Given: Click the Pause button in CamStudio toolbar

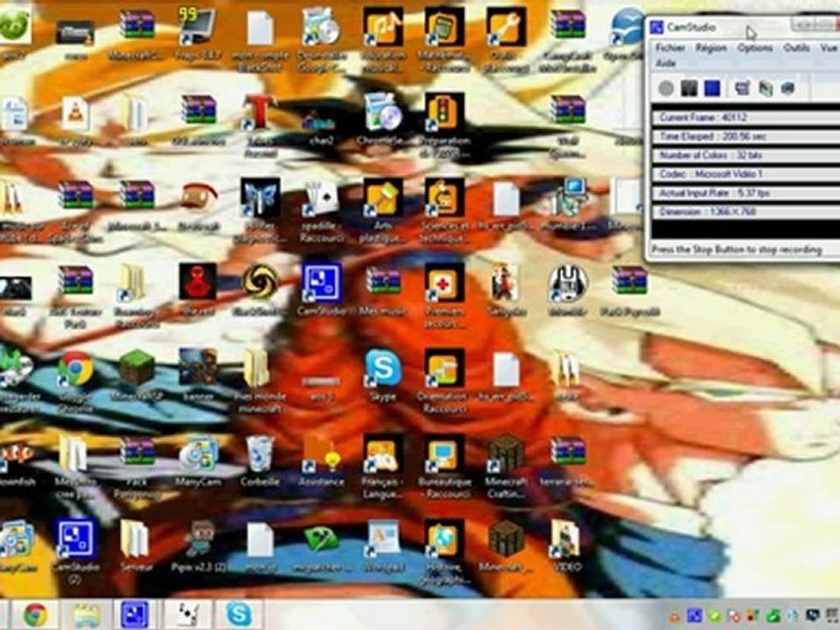Looking at the screenshot, I should [689, 87].
